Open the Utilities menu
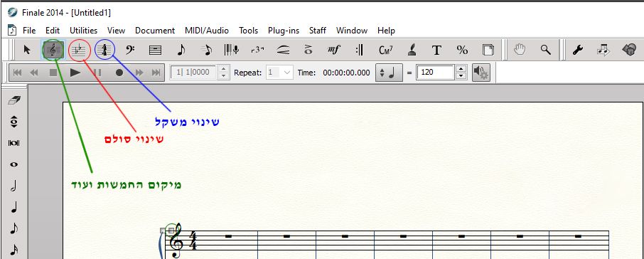Screen dimensions: 644x259 [x=83, y=31]
